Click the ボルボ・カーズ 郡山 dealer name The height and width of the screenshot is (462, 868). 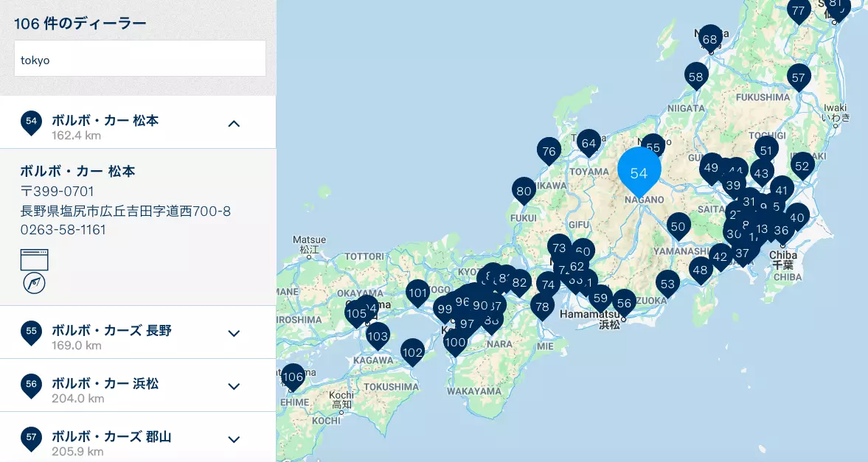(112, 436)
